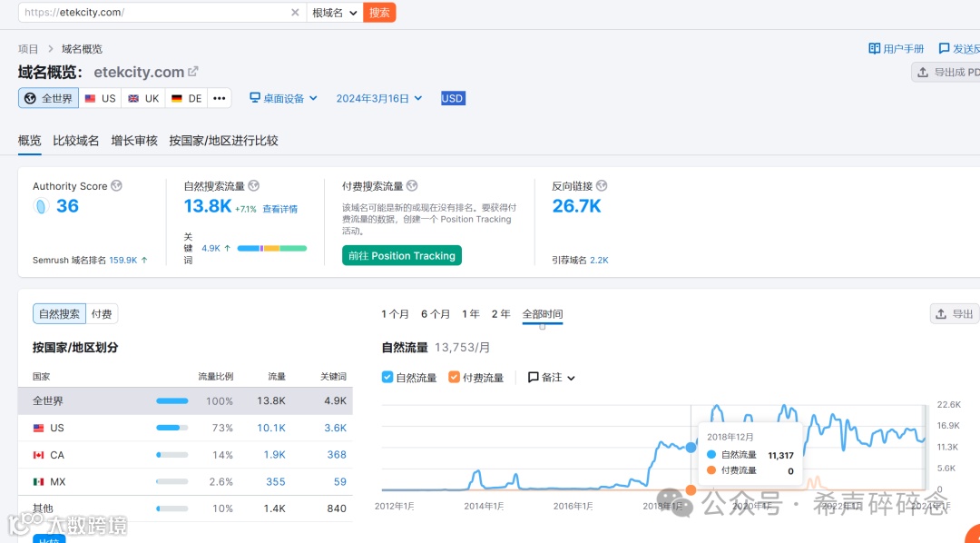Click the USD currency label
Screen dimensions: 980x543
click(x=453, y=98)
